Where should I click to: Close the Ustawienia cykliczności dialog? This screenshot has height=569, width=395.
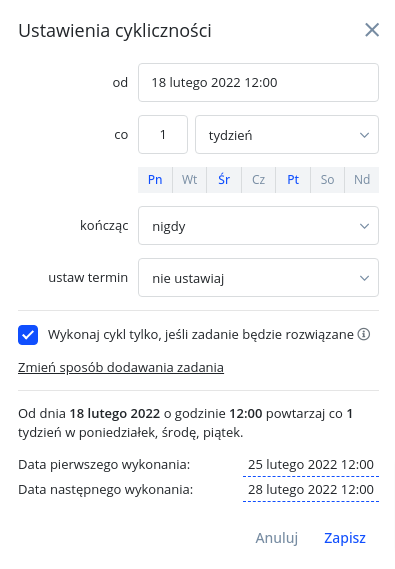[x=372, y=30]
